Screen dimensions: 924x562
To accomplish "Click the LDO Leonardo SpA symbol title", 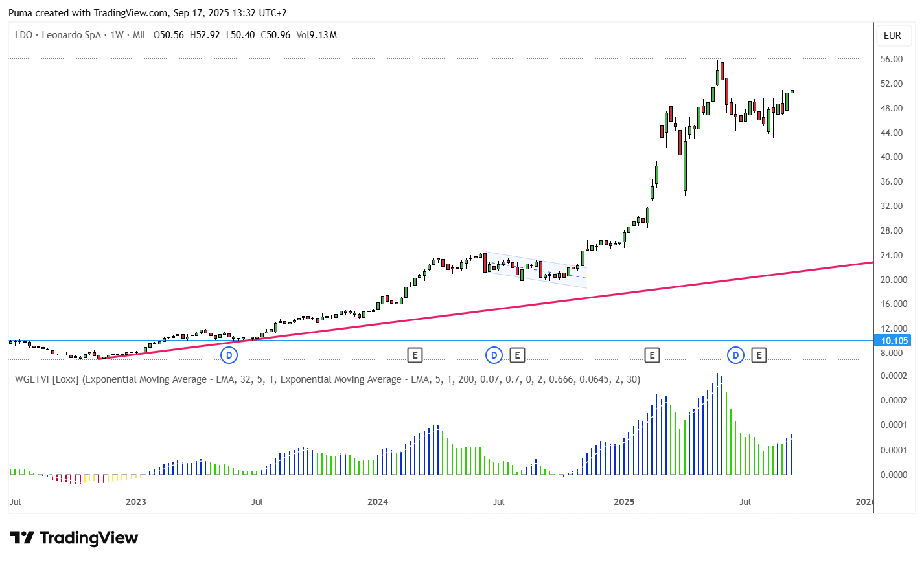I will point(58,35).
